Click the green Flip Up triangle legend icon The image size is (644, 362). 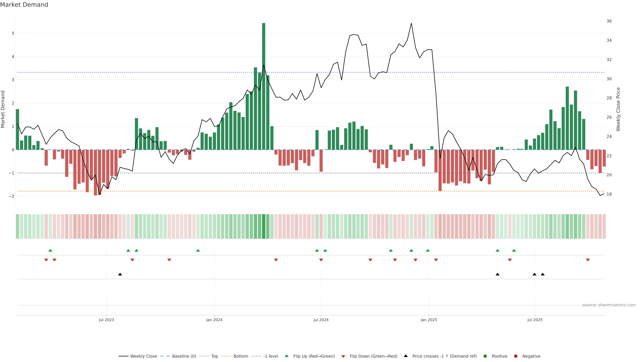(286, 356)
